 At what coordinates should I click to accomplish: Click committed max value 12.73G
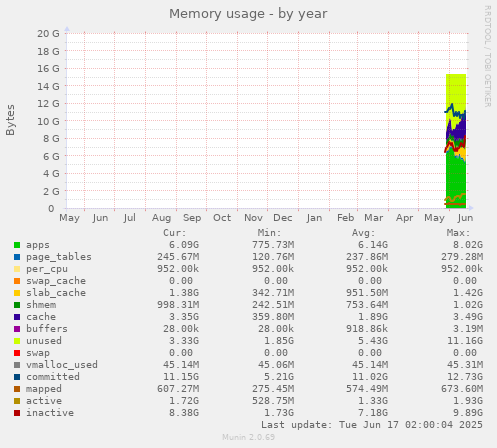click(x=465, y=377)
